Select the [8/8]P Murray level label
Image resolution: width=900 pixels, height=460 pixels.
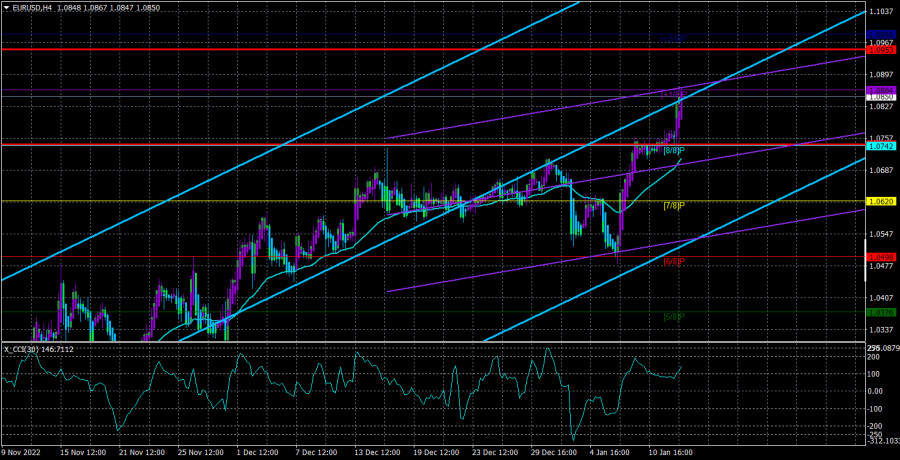click(674, 151)
